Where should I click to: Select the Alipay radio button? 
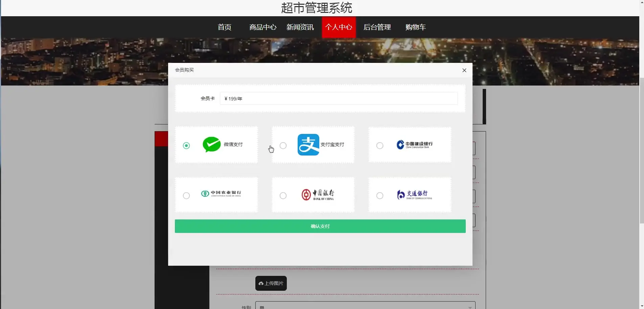pos(283,145)
